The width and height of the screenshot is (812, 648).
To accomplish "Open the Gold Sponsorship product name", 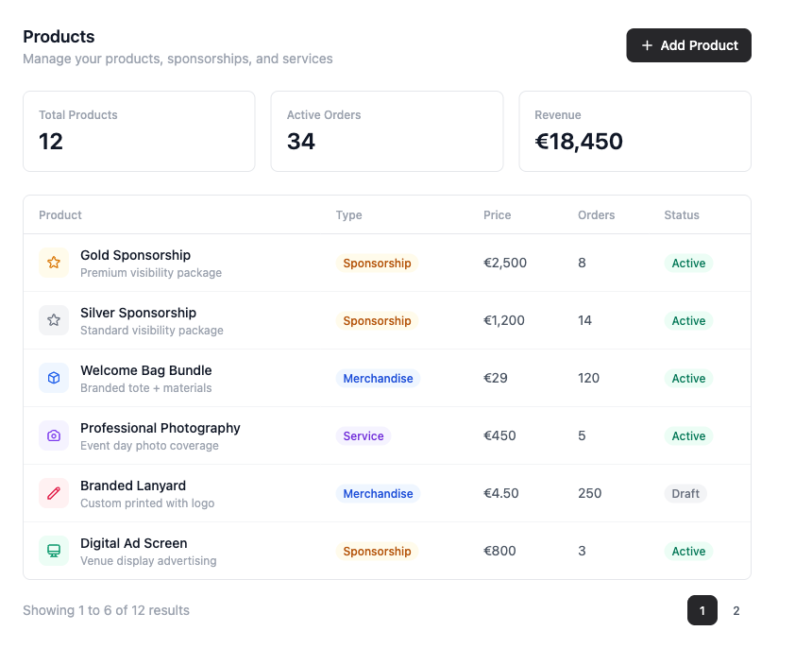I will (135, 255).
